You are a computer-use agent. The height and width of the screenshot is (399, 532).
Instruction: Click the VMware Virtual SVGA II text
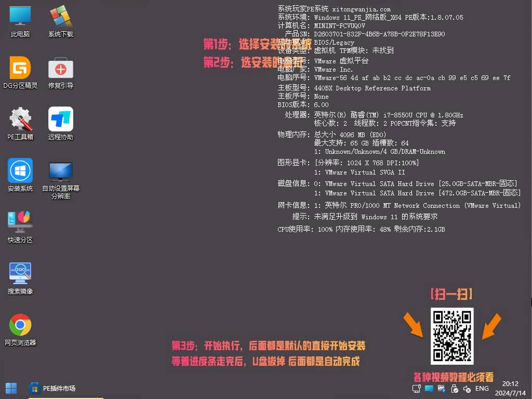pos(365,172)
